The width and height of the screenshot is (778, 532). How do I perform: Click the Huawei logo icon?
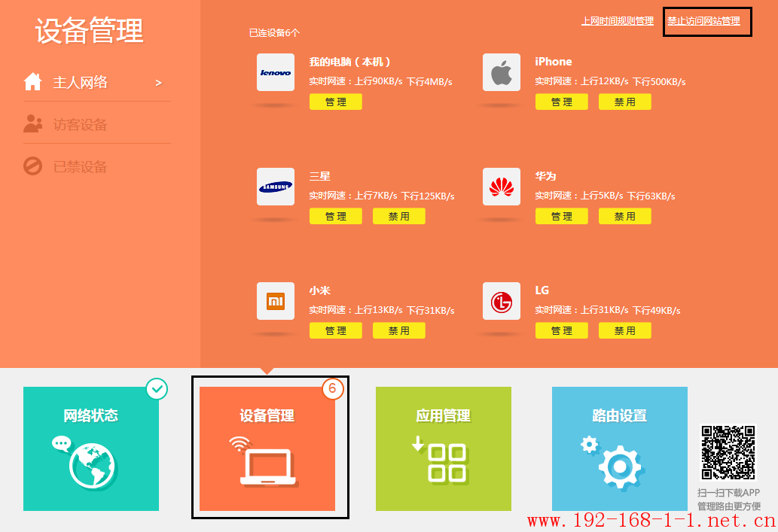tap(501, 187)
